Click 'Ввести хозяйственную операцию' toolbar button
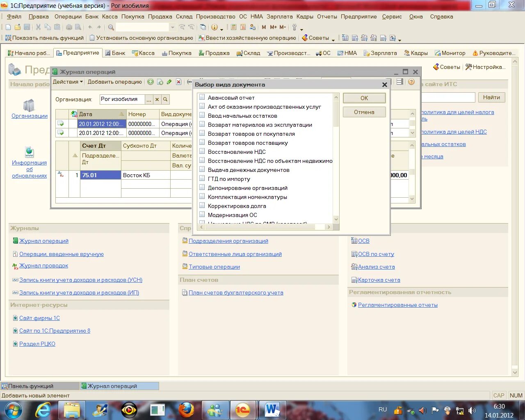The image size is (525, 420). pos(247,38)
